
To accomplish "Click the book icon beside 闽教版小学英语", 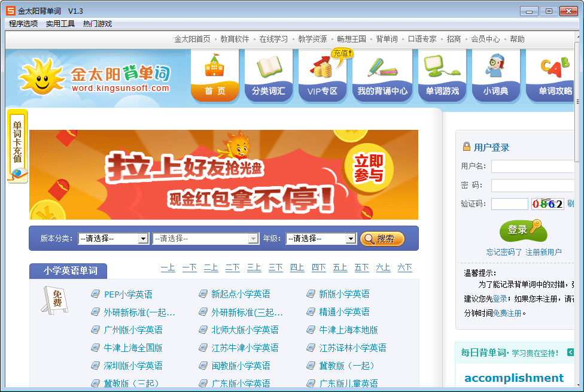I will 203,366.
